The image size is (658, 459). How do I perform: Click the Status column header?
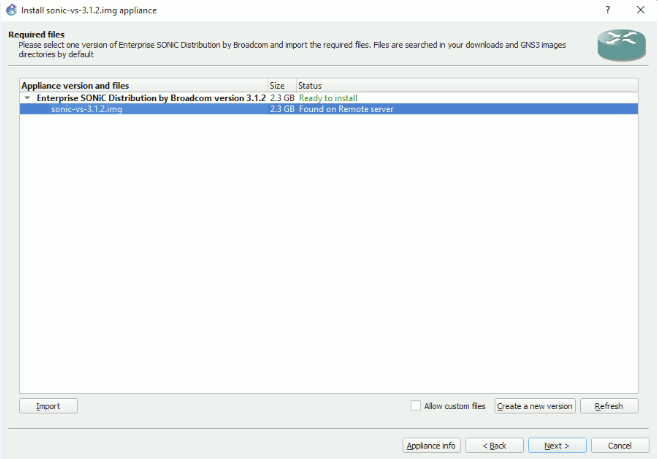[x=467, y=86]
